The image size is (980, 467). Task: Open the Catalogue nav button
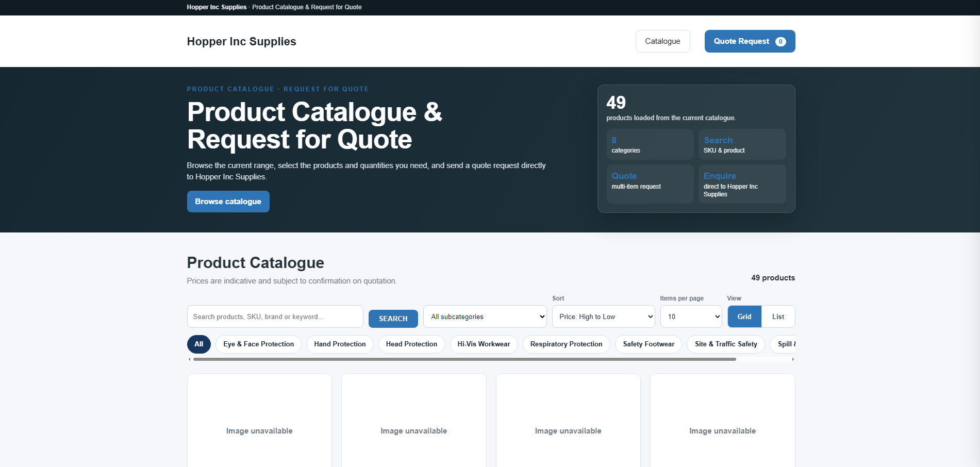662,41
